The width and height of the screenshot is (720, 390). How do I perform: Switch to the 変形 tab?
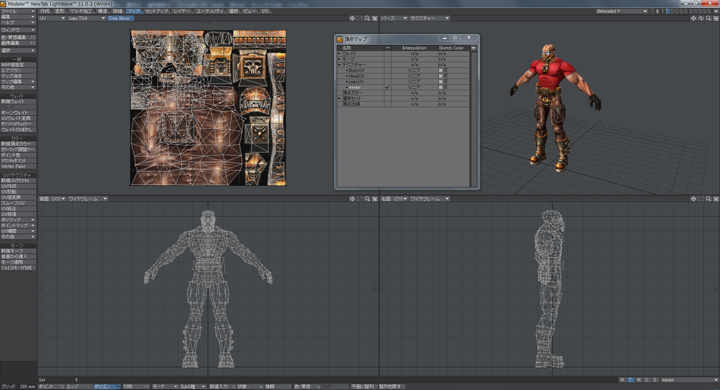pos(60,11)
